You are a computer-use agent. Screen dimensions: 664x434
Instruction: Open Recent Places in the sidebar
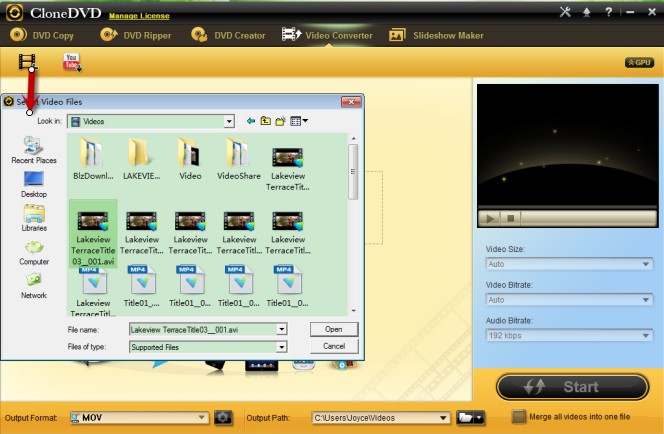click(x=34, y=150)
